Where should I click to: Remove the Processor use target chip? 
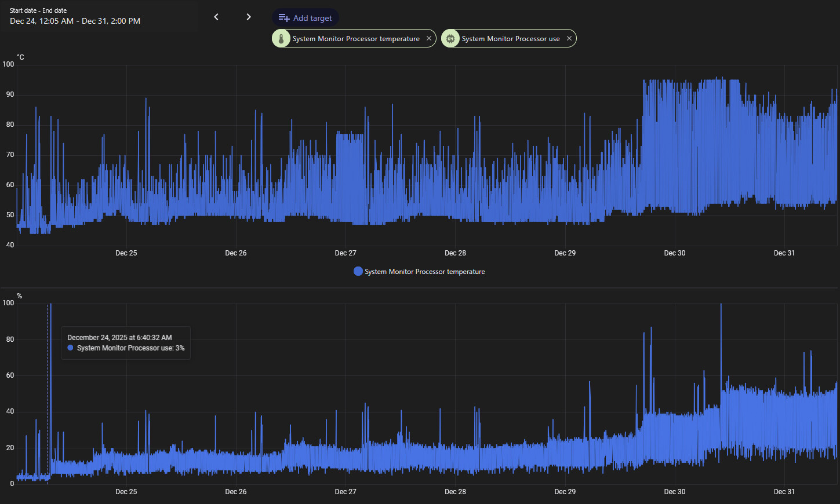[x=569, y=38]
